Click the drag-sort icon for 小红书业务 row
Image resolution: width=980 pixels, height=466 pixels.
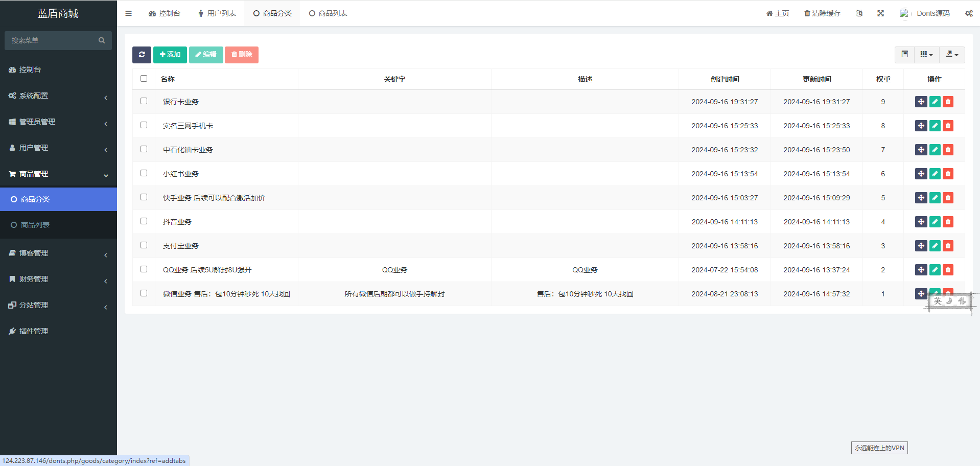point(921,174)
